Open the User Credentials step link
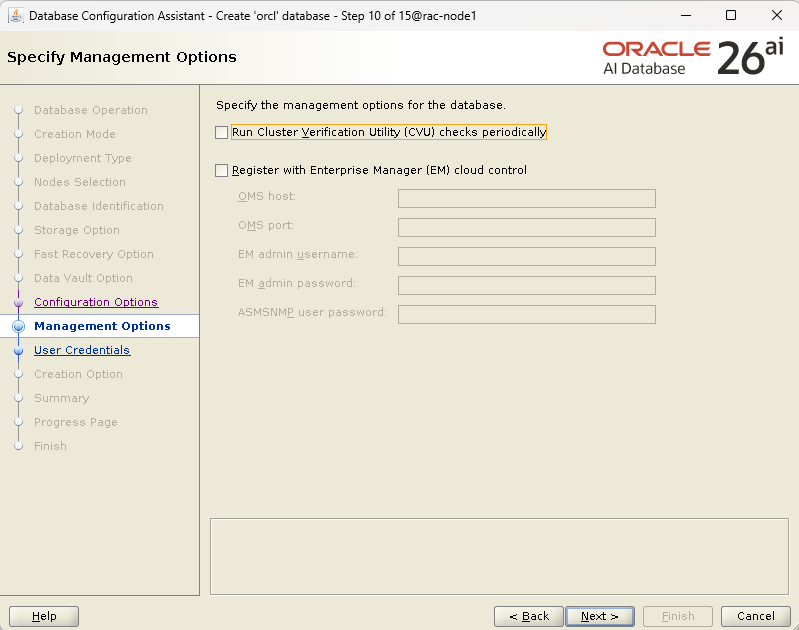Screen dimensions: 799x630 click(x=82, y=350)
